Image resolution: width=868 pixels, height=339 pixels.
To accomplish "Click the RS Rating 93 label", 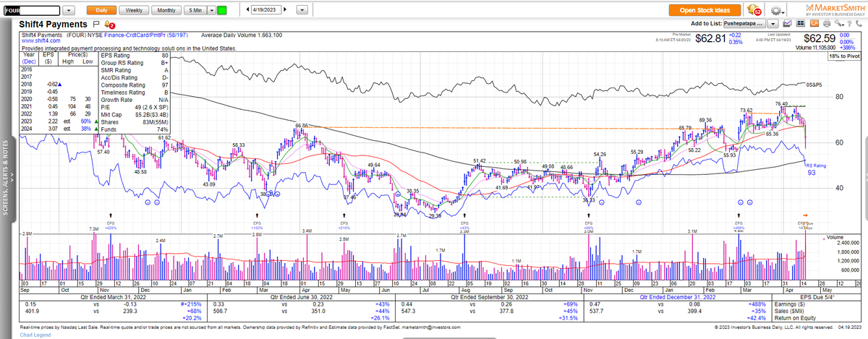I will (816, 169).
